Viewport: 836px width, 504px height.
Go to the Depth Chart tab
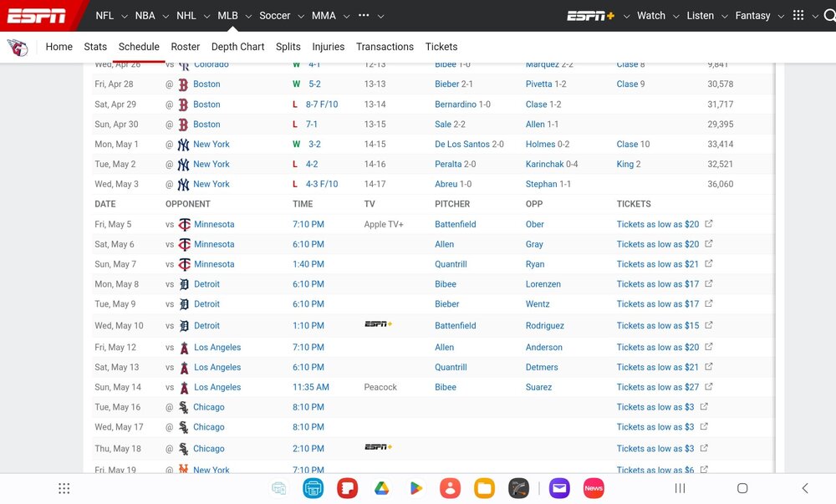(x=237, y=47)
